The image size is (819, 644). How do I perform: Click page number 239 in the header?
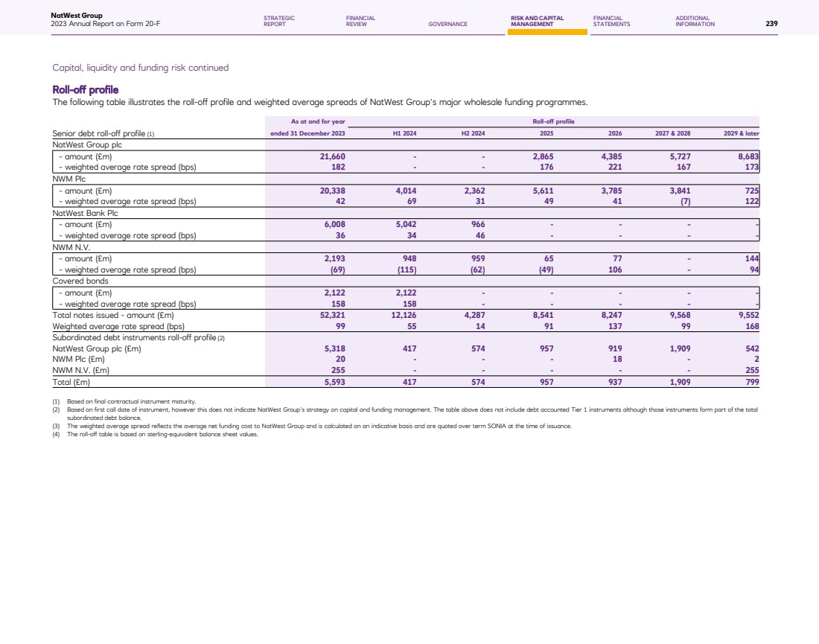pyautogui.click(x=771, y=24)
